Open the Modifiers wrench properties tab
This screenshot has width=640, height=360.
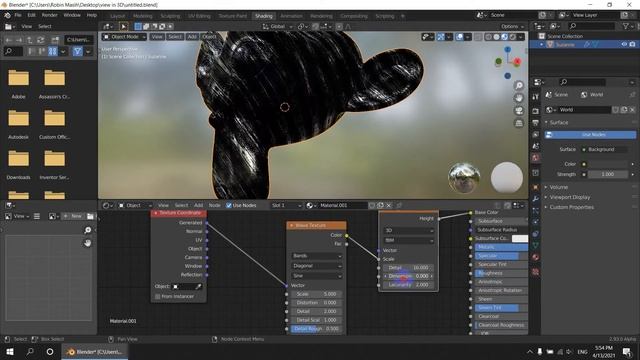coord(536,198)
